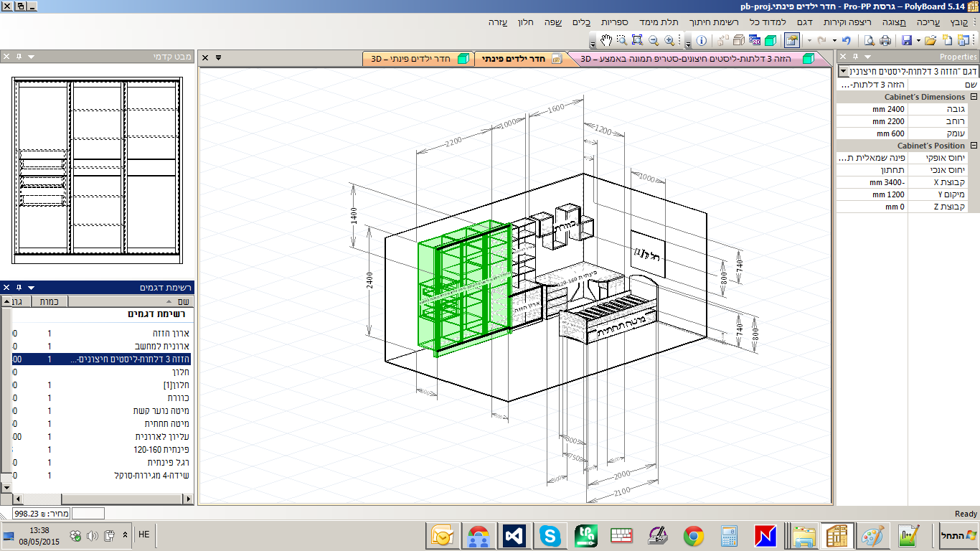This screenshot has width=980, height=551.
Task: Sort models by the כמות column header
Action: (x=48, y=301)
